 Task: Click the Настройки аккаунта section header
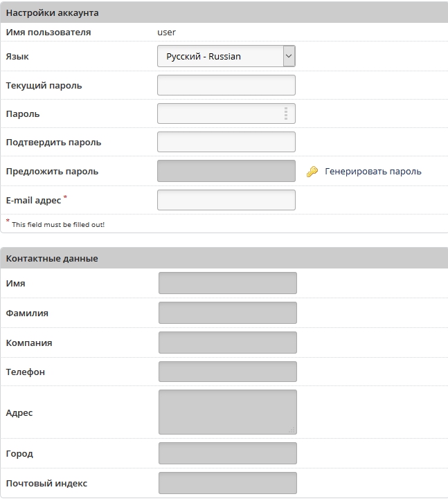tap(224, 12)
